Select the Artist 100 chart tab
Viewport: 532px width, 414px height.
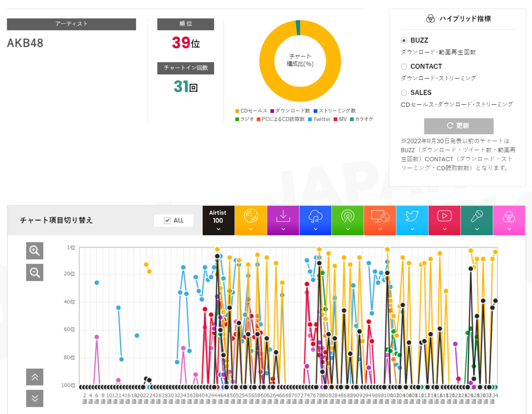218,221
